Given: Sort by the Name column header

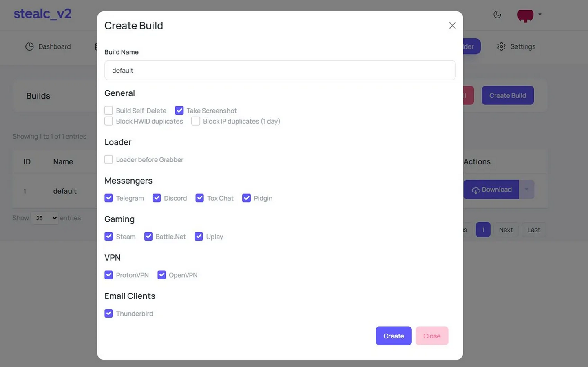Looking at the screenshot, I should click(x=63, y=161).
